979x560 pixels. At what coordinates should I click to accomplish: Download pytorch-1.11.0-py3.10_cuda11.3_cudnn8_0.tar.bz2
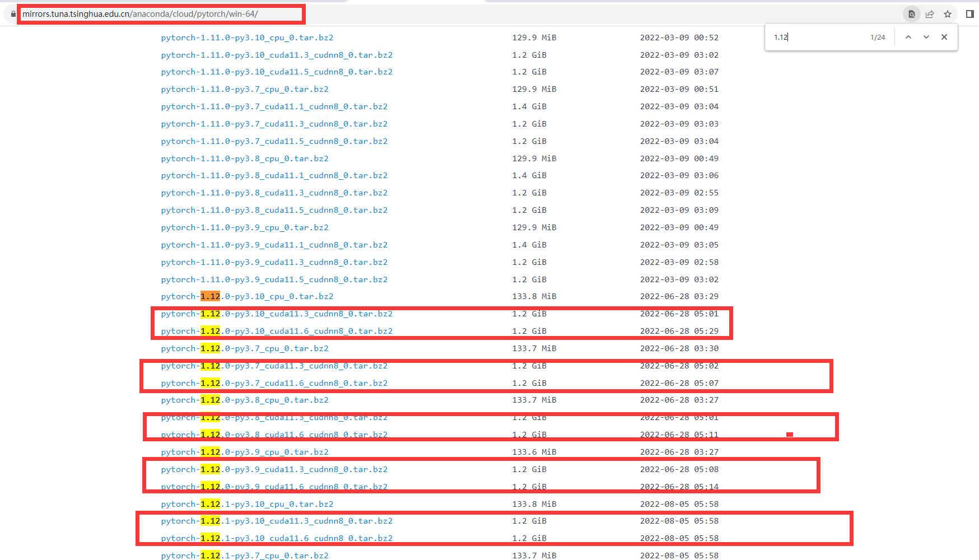tap(277, 55)
